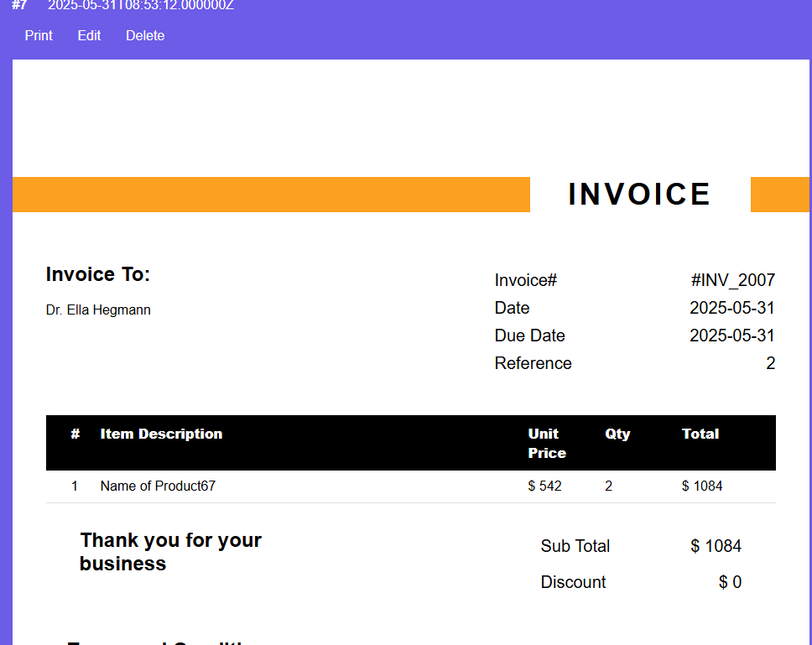This screenshot has height=645, width=812.
Task: Click the Due Date label
Action: tap(529, 336)
